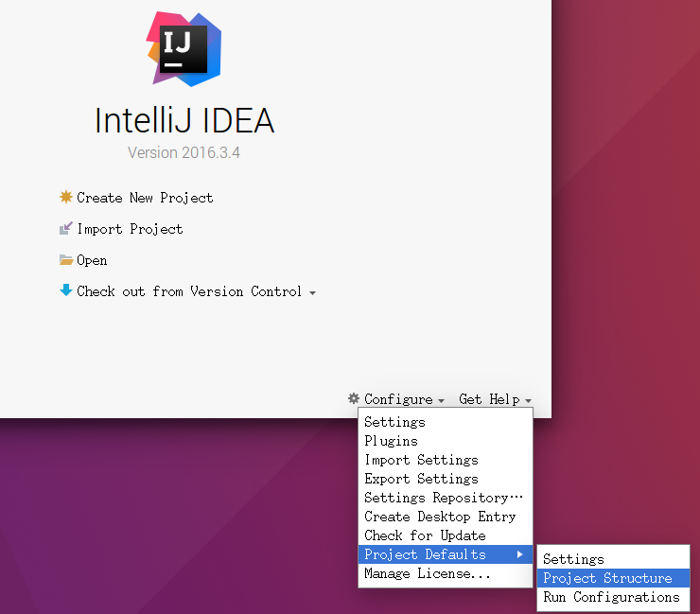This screenshot has height=614, width=700.
Task: Click the blue checkout download arrow icon
Action: click(65, 290)
